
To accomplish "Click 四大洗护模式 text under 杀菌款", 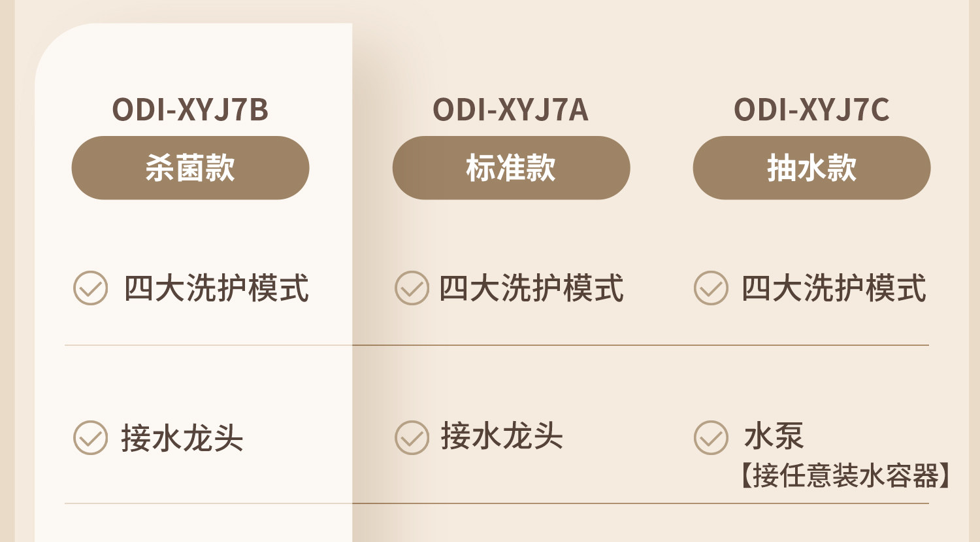I will tap(216, 288).
